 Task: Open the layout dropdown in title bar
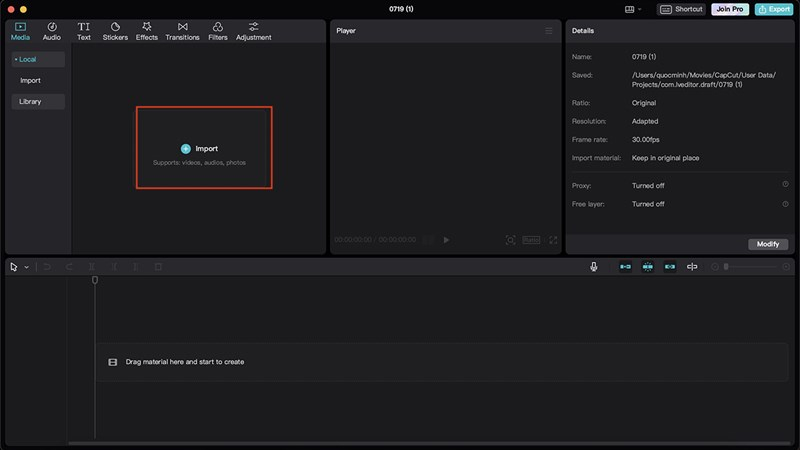pyautogui.click(x=633, y=9)
